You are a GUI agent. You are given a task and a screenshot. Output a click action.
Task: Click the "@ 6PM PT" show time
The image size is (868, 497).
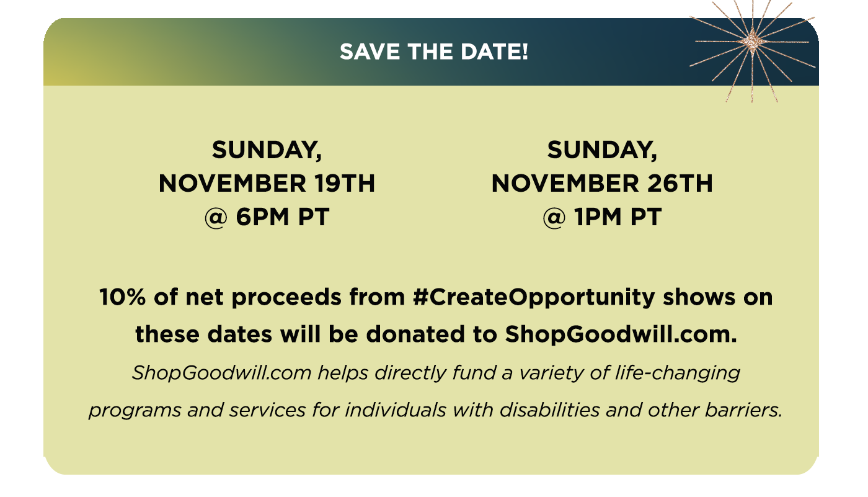[x=267, y=218]
